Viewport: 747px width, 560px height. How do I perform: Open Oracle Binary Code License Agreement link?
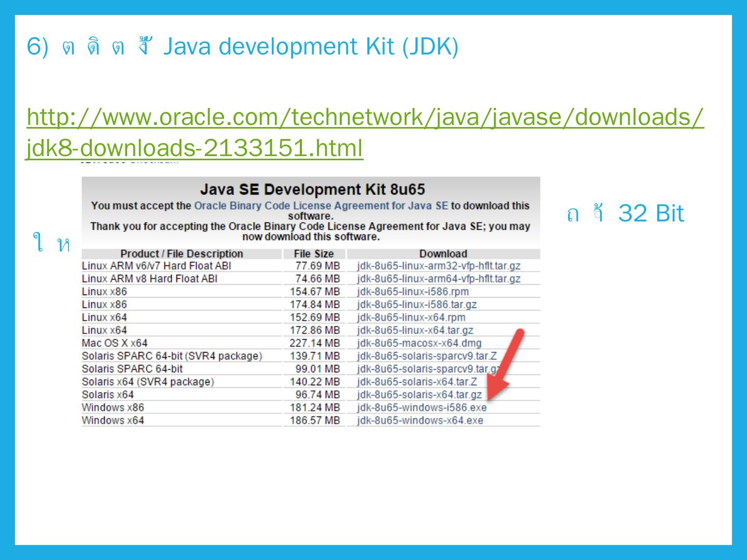[321, 206]
